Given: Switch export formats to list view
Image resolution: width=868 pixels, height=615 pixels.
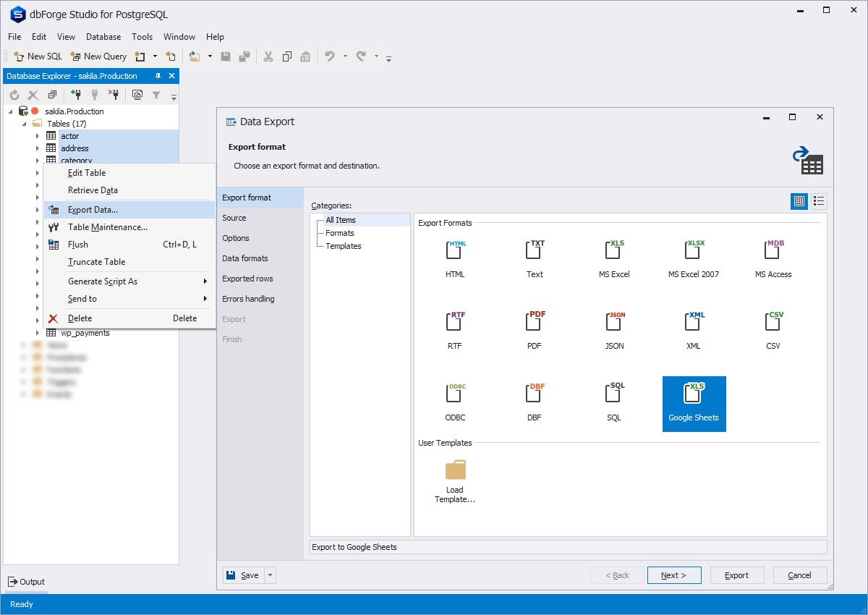Looking at the screenshot, I should [x=819, y=201].
